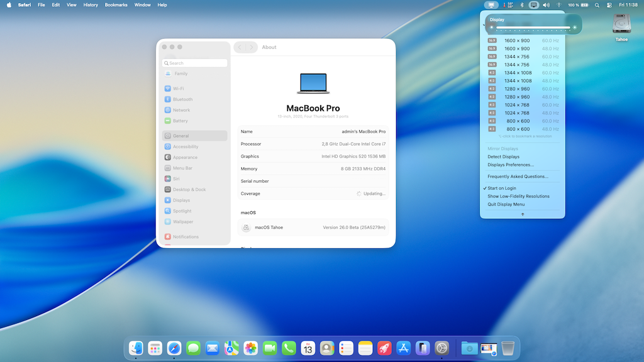Pick 800 × 600 at 60.0 Hz

point(523,121)
